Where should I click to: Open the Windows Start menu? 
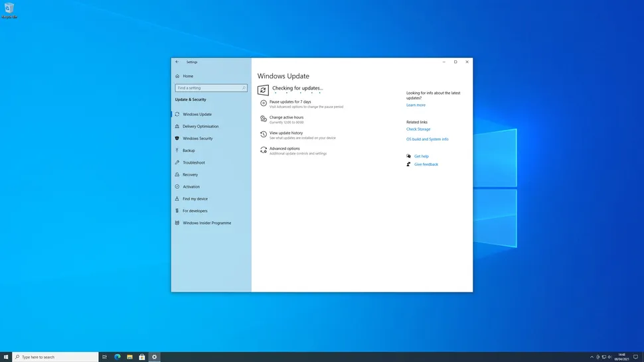point(6,357)
